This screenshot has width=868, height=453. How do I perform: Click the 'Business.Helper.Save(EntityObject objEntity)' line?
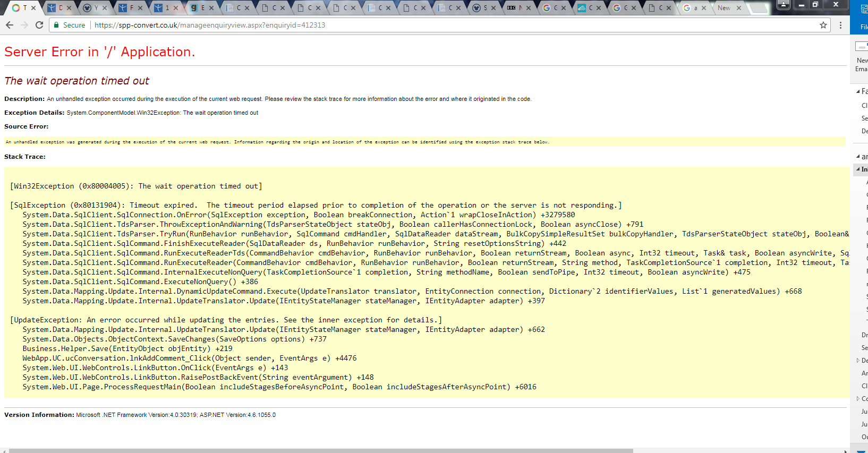pyautogui.click(x=127, y=349)
